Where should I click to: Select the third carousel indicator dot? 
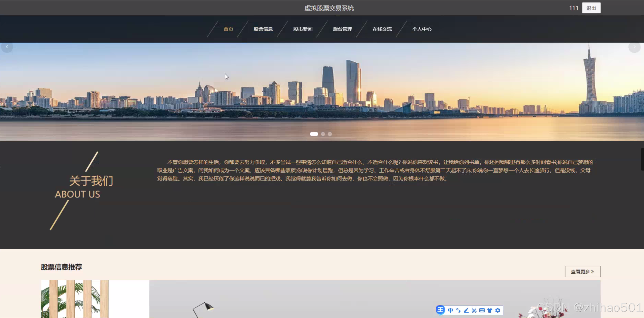[x=330, y=134]
